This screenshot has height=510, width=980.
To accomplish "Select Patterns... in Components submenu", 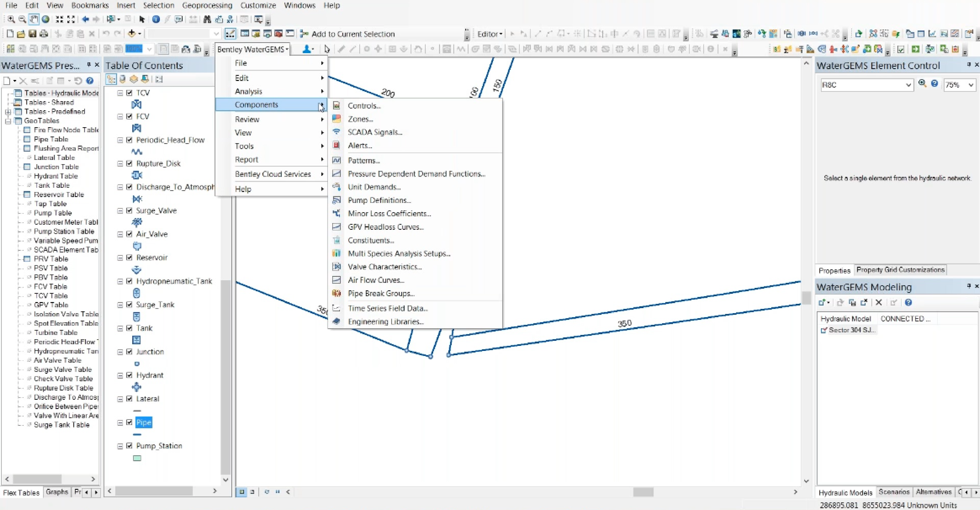I will click(363, 161).
